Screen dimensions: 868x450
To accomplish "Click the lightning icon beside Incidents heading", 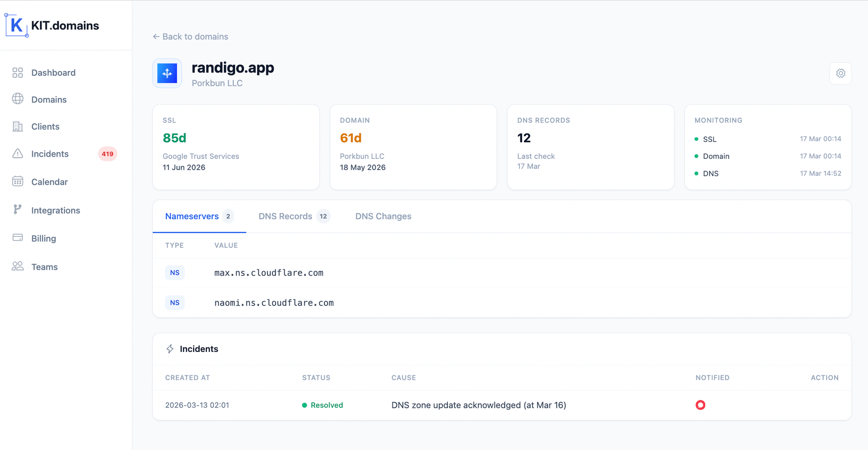I will point(170,349).
